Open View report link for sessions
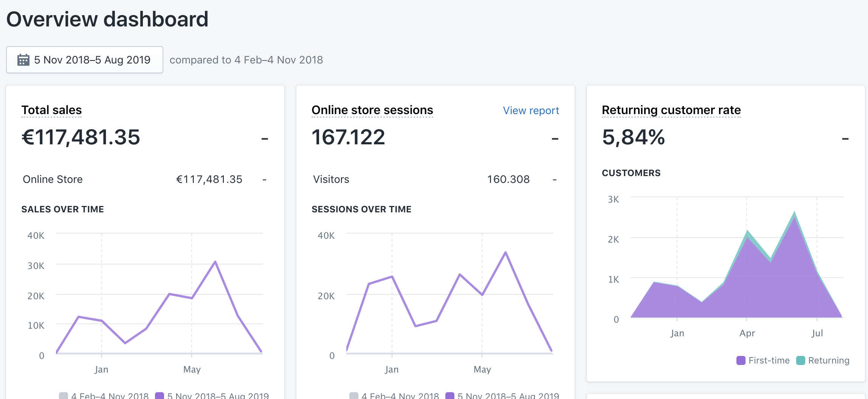Screen dimensions: 868x399 (x=531, y=110)
